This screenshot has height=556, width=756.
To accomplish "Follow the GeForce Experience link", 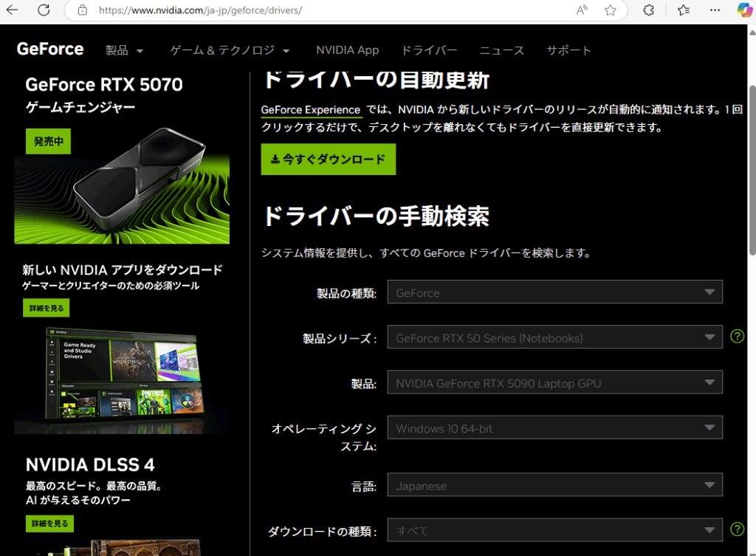I will [x=311, y=110].
